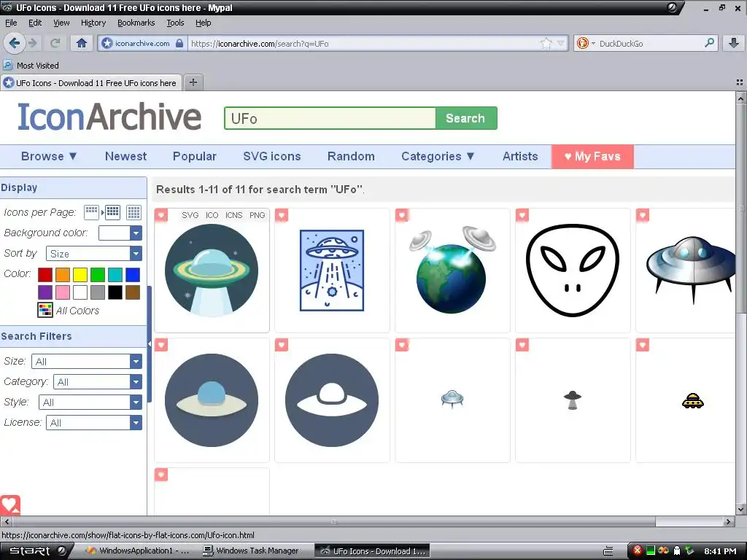Go to the Home page icon

coord(82,43)
